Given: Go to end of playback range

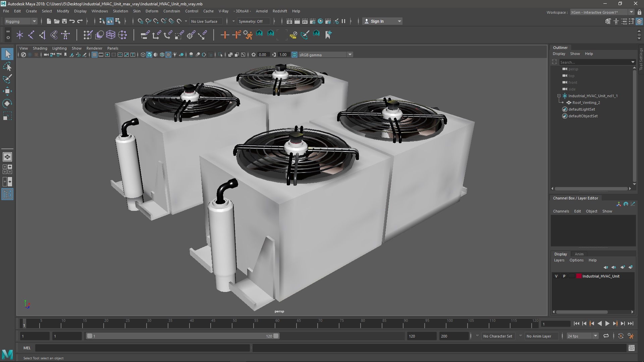Looking at the screenshot, I should 631,324.
